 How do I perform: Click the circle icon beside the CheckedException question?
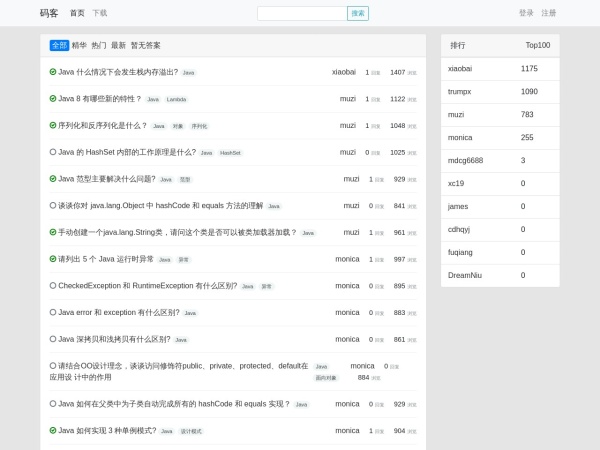[x=53, y=285]
